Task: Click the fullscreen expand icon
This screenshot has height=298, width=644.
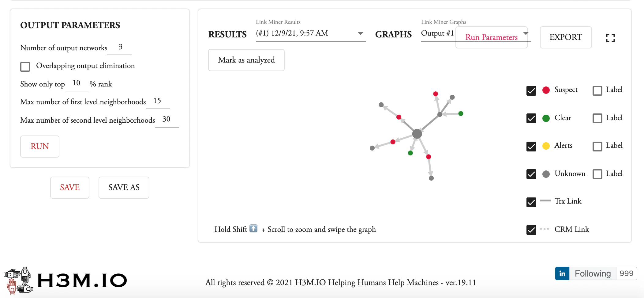Action: coord(610,38)
